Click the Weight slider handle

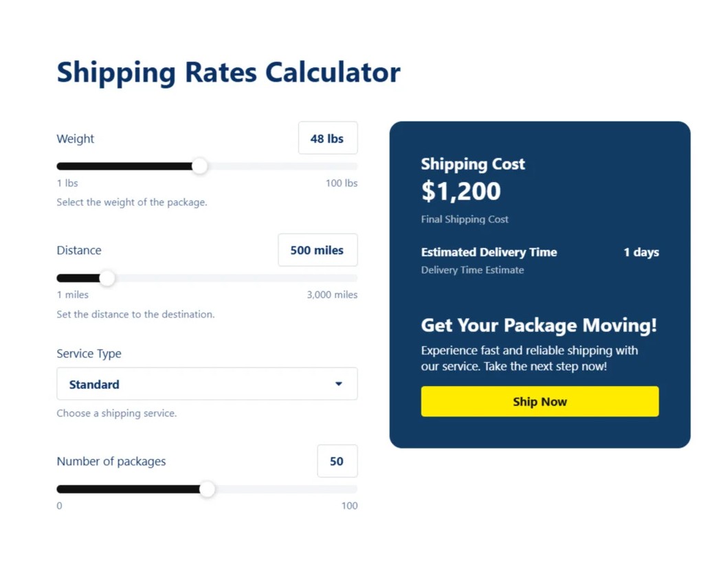click(x=199, y=166)
